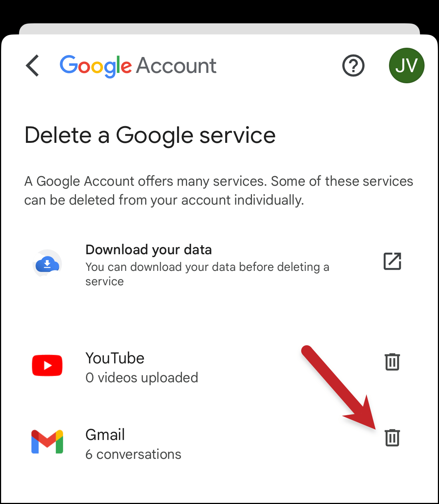Viewport: 439px width, 504px height.
Task: Click the Gmail envelope logo icon
Action: coord(47,442)
